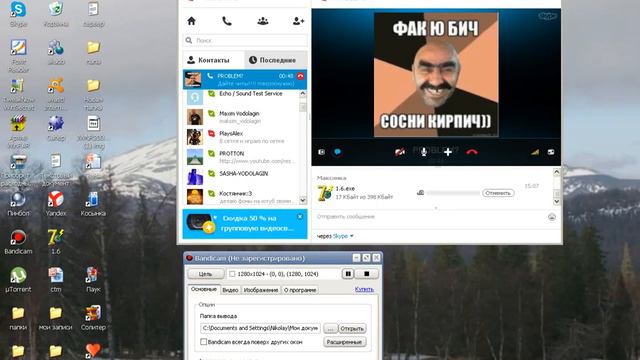Open the Recycle Bin desktop icon
Screen dimensions: 640x360
coord(56,14)
